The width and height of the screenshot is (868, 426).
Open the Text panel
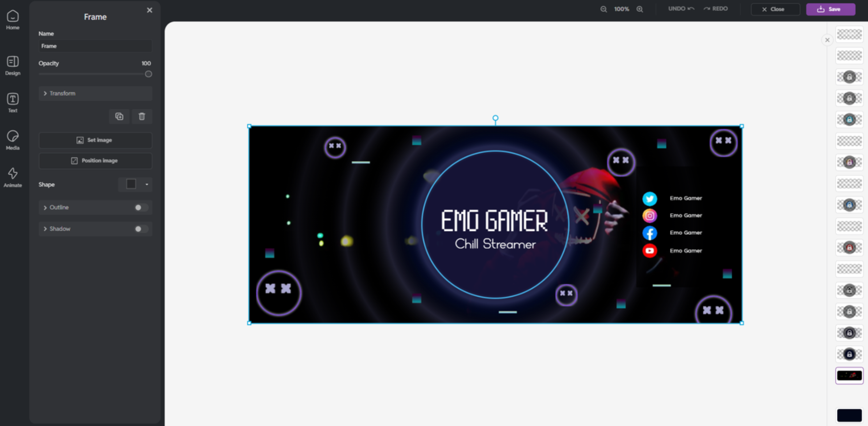[x=13, y=103]
